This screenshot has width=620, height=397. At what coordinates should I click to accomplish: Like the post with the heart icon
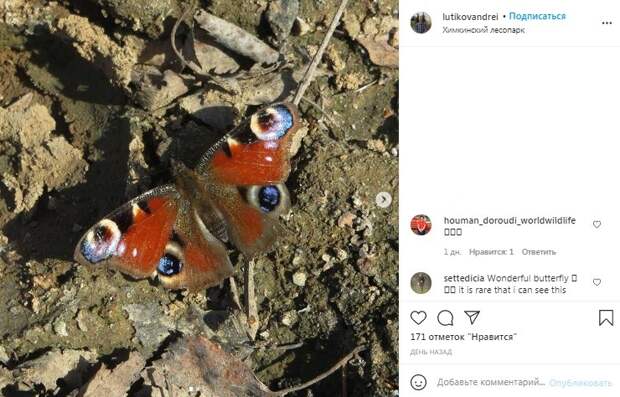[418, 318]
